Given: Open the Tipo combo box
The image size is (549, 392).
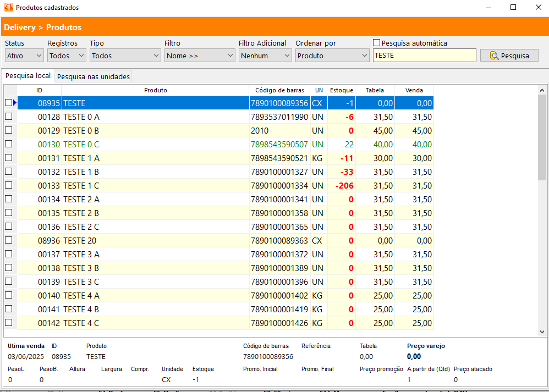Looking at the screenshot, I should click(125, 56).
